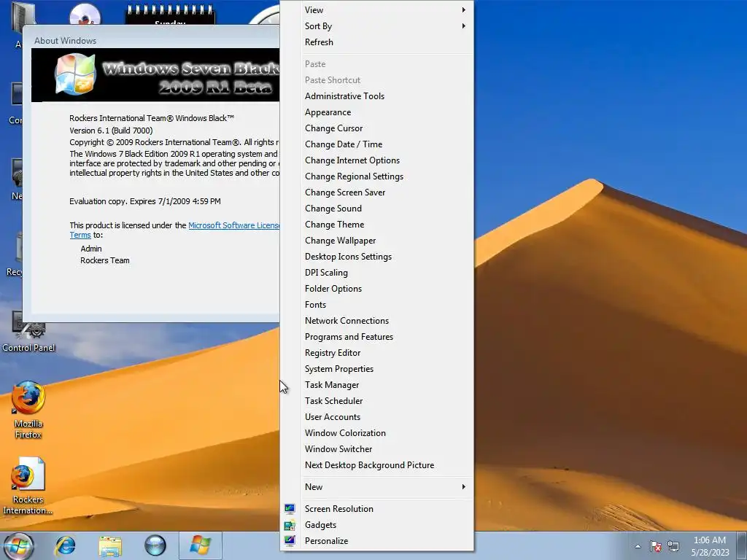The height and width of the screenshot is (560, 747).
Task: Open Administrative Tools from the menu
Action: (x=377, y=96)
